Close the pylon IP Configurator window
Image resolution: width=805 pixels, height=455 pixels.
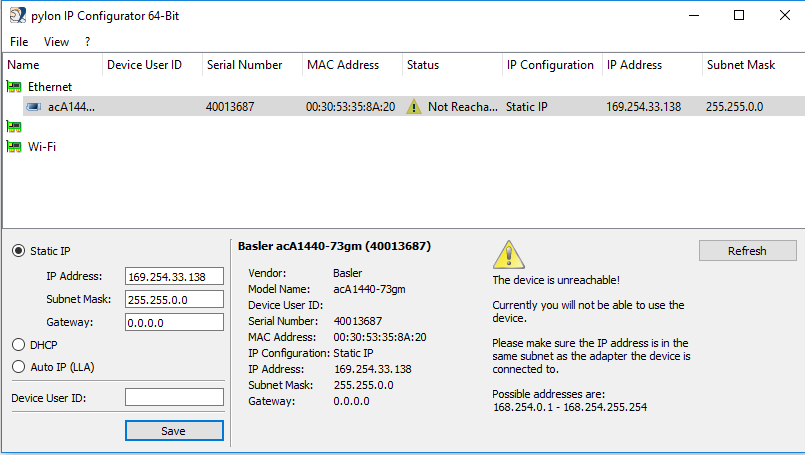tap(784, 15)
